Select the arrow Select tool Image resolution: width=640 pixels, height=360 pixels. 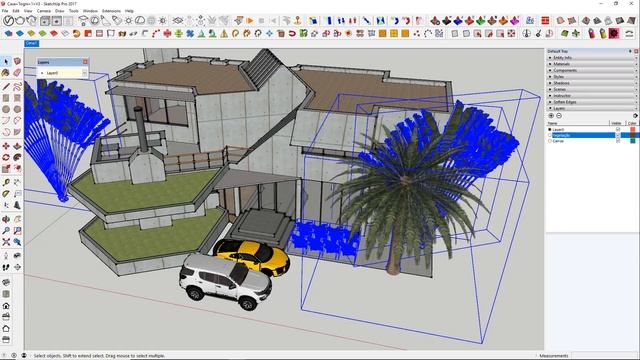point(6,62)
